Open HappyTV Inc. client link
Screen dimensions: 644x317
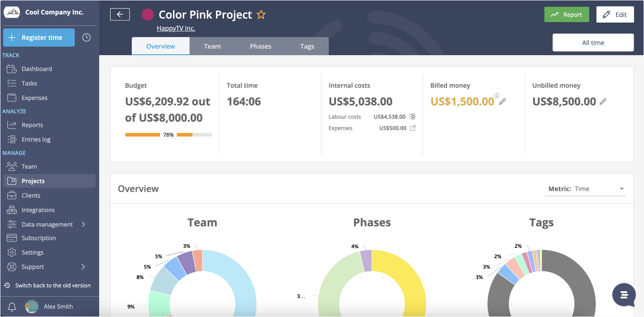pyautogui.click(x=176, y=28)
